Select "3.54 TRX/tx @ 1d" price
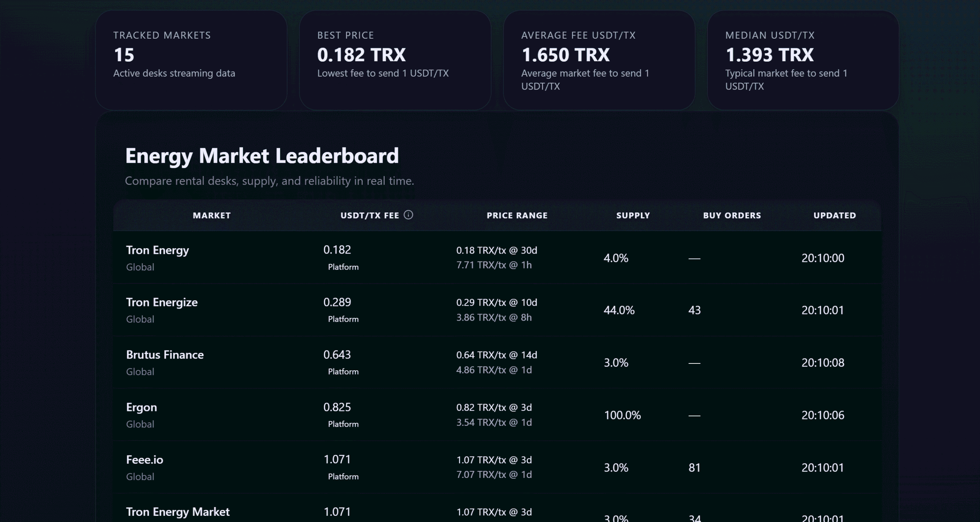This screenshot has width=980, height=522. tap(494, 422)
